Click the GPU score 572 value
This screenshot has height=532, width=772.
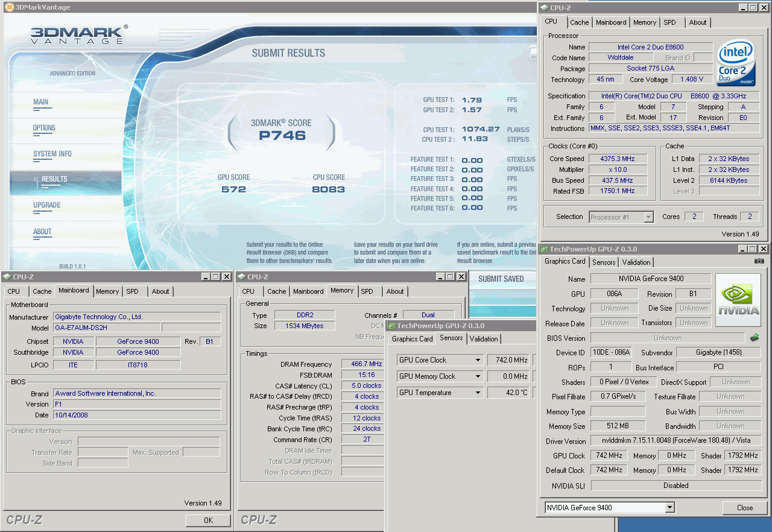click(233, 189)
